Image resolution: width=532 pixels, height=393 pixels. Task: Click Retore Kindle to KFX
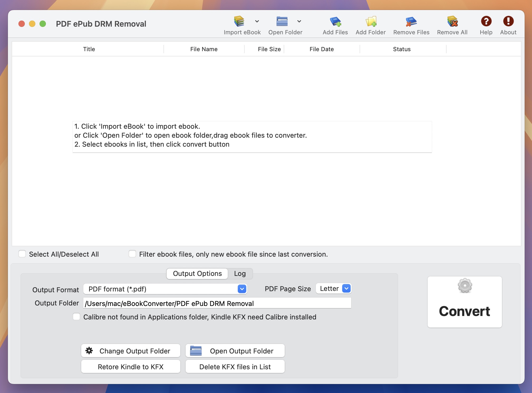(130, 367)
